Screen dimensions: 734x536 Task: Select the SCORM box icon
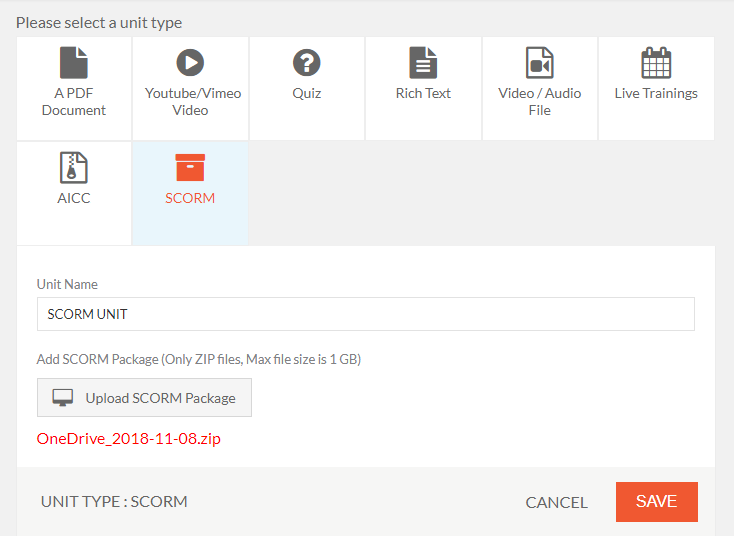190,167
